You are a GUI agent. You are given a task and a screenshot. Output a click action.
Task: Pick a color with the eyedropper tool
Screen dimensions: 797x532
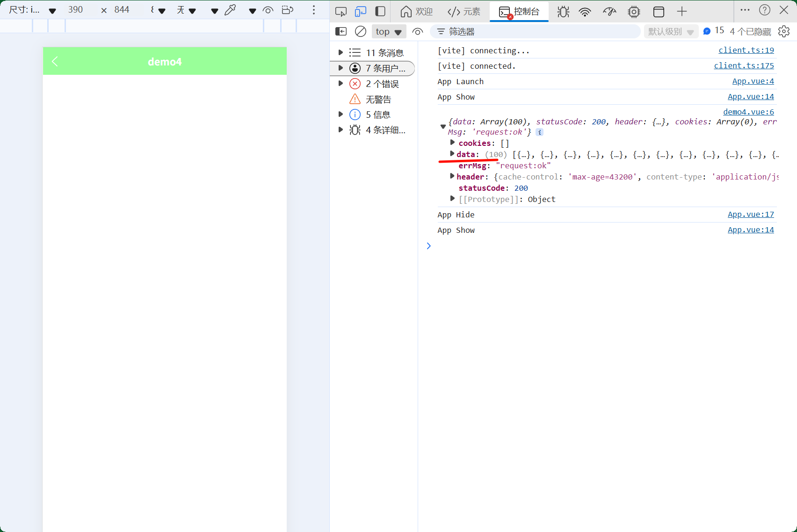[231, 9]
